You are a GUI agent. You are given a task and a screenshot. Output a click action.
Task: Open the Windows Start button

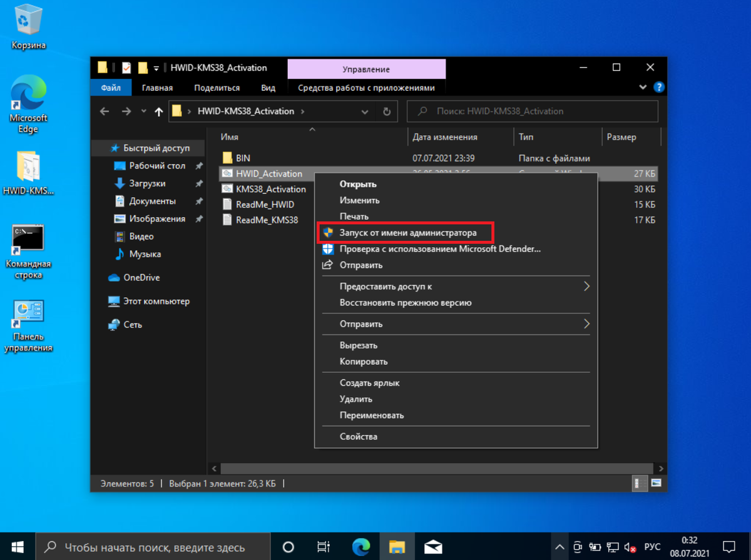point(17,547)
